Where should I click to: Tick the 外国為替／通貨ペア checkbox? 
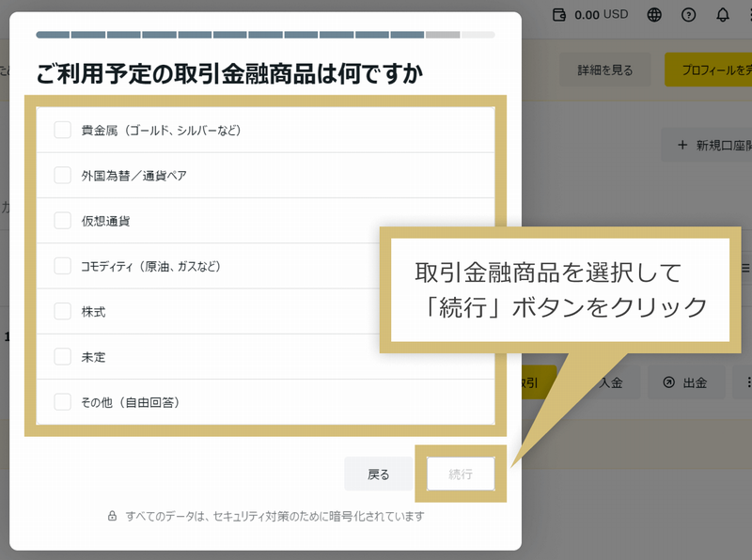[63, 175]
